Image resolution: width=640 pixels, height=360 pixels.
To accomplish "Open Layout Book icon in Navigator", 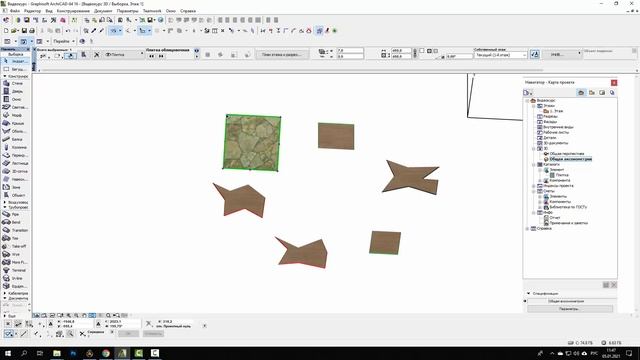I will [602, 93].
